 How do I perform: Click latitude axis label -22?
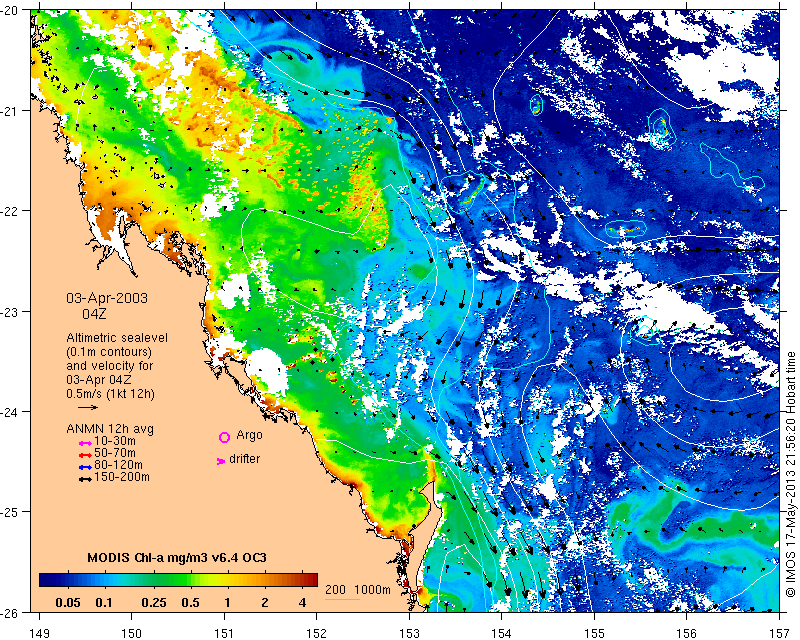point(9,211)
